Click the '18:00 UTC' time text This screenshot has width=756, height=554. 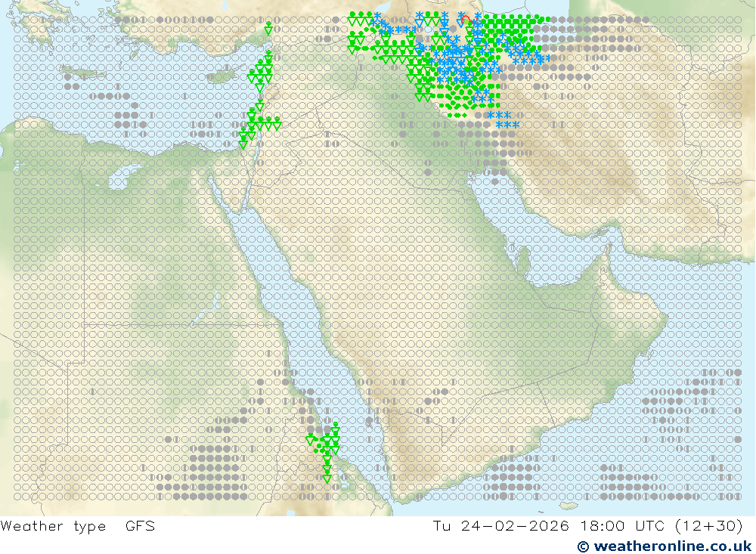(x=622, y=525)
